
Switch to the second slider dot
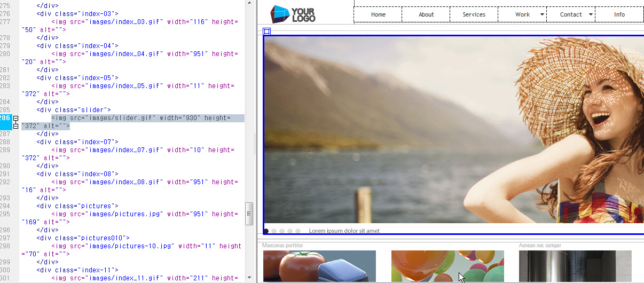pos(274,231)
